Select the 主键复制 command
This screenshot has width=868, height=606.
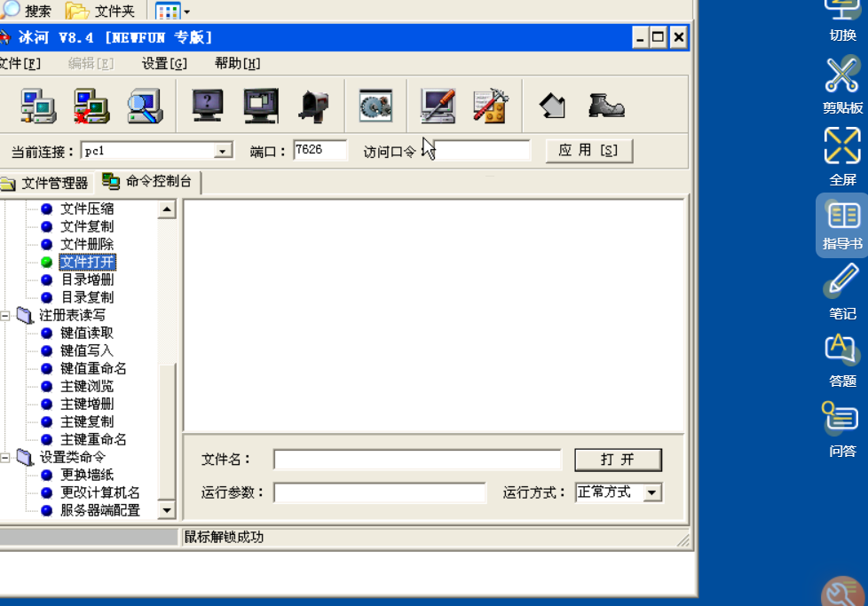coord(87,421)
